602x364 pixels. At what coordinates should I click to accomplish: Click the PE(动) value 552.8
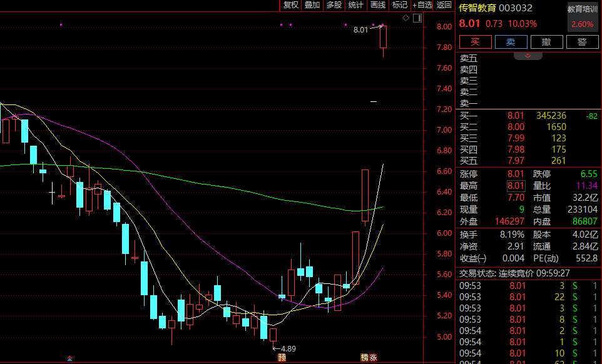coord(586,258)
